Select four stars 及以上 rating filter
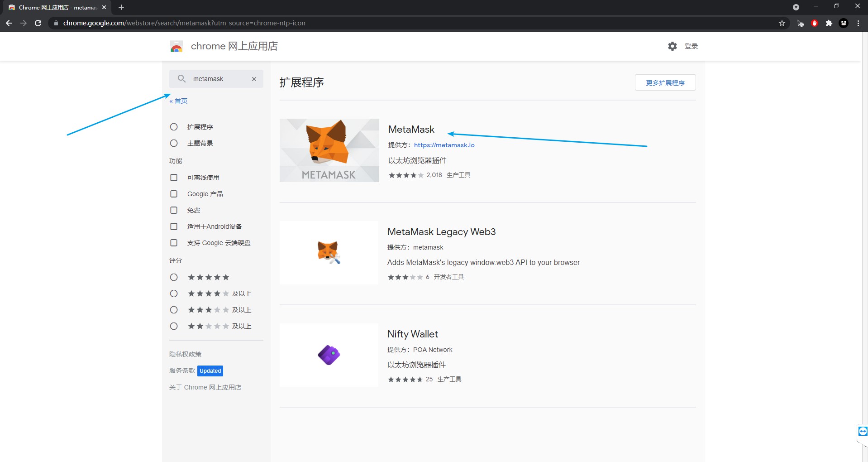The height and width of the screenshot is (462, 868). 174,294
